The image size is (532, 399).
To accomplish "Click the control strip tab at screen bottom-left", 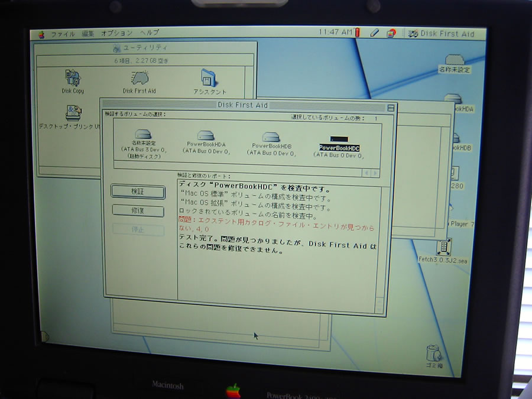I will click(45, 336).
